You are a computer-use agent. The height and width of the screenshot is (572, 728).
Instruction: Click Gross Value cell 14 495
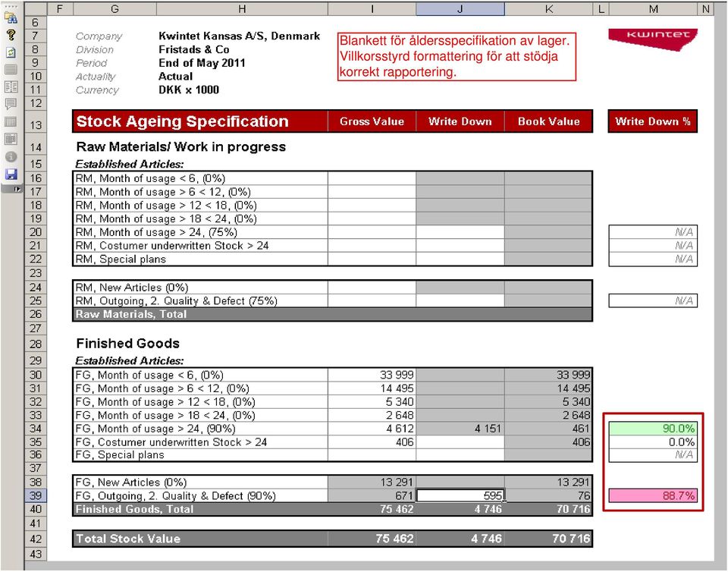tap(372, 388)
